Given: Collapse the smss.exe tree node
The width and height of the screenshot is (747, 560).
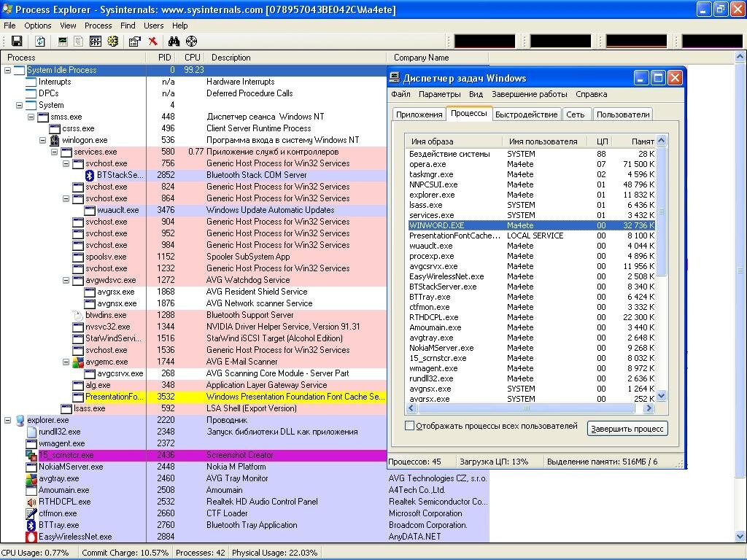Looking at the screenshot, I should coord(31,117).
